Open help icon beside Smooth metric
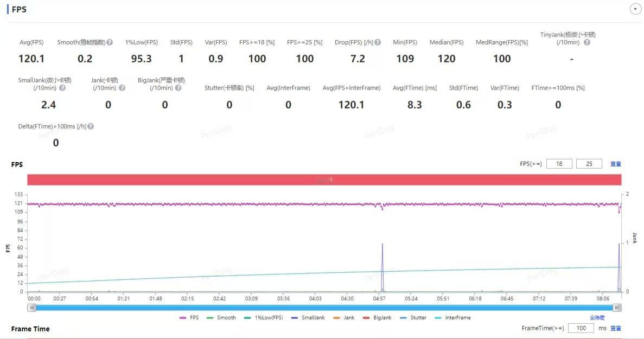The image size is (644, 339). click(110, 42)
